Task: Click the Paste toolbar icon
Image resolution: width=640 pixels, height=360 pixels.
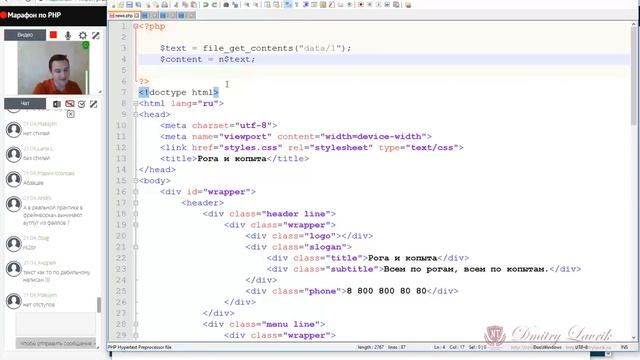Action: (194, 4)
